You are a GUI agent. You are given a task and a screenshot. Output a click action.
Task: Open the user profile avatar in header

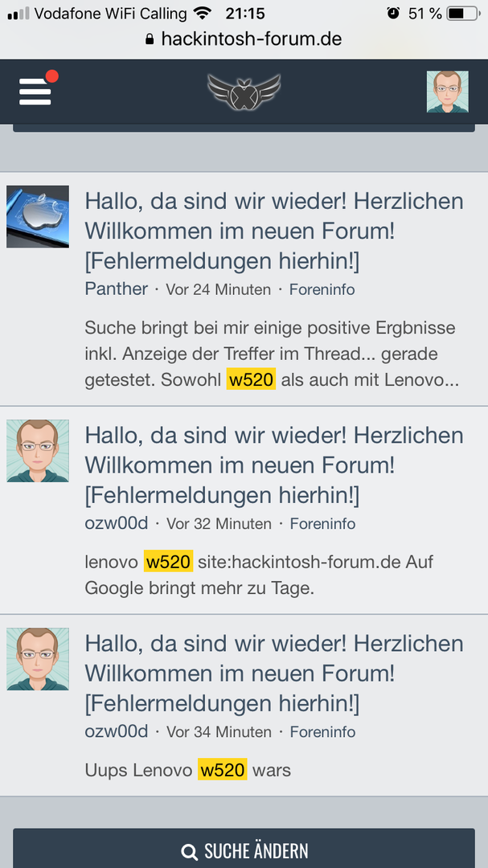point(447,91)
